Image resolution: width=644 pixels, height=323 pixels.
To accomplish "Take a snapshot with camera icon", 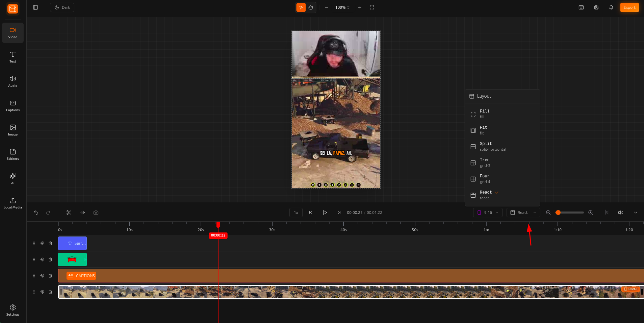I will pos(96,213).
